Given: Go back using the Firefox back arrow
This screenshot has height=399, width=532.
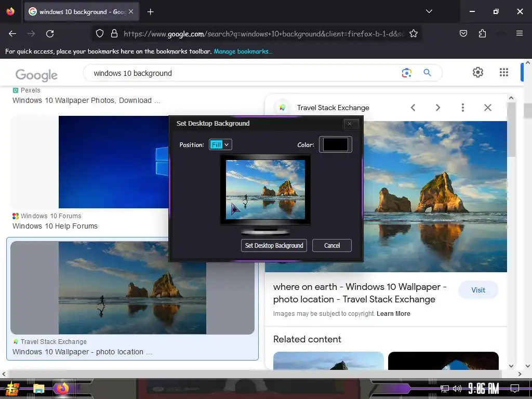Looking at the screenshot, I should [12, 34].
